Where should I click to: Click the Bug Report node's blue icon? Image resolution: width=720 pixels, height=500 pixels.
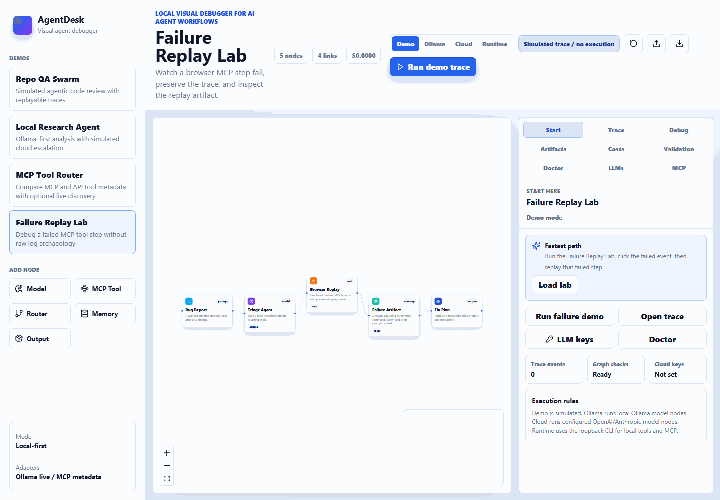[x=189, y=301]
